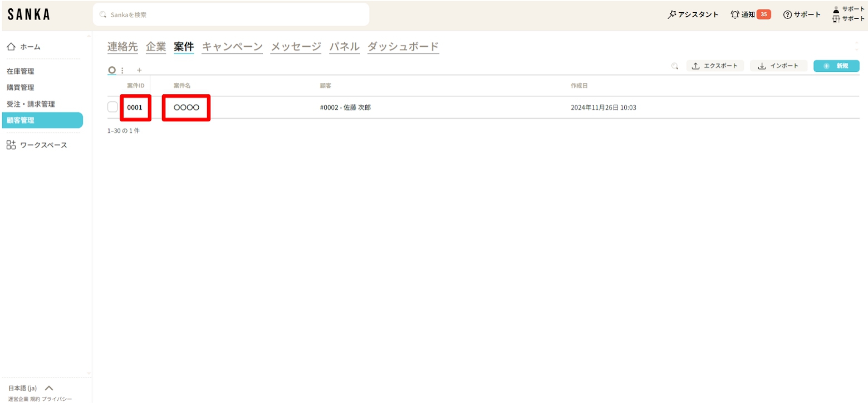
Task: Click the 作成日 column header
Action: pos(579,86)
